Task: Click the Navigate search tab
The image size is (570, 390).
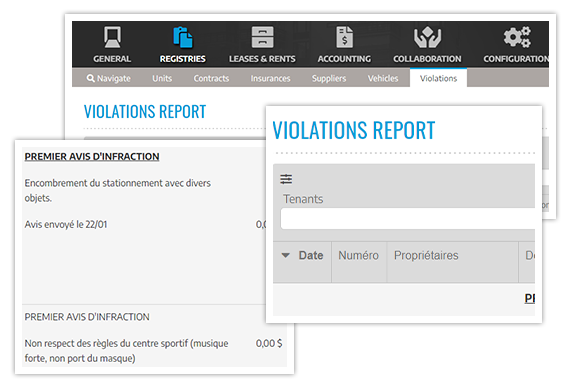Action: coord(108,78)
